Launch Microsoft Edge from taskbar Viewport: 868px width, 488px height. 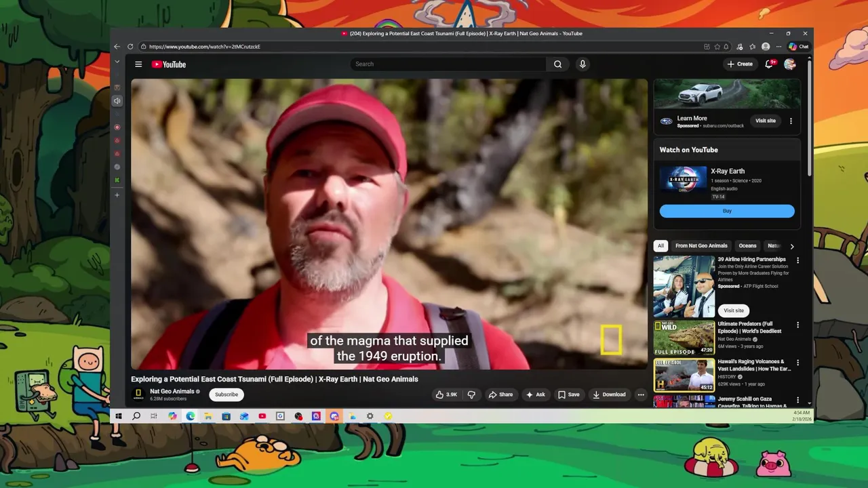[x=191, y=416]
